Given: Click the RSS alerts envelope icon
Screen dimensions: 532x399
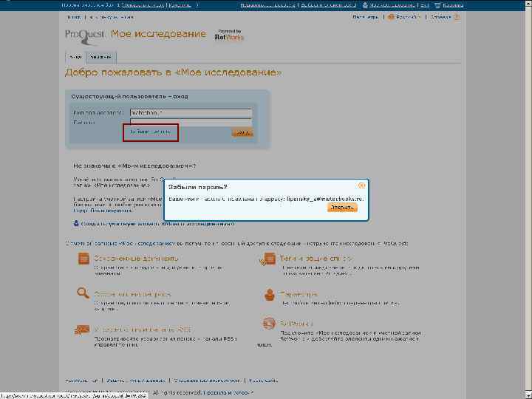Looking at the screenshot, I should click(x=82, y=330).
